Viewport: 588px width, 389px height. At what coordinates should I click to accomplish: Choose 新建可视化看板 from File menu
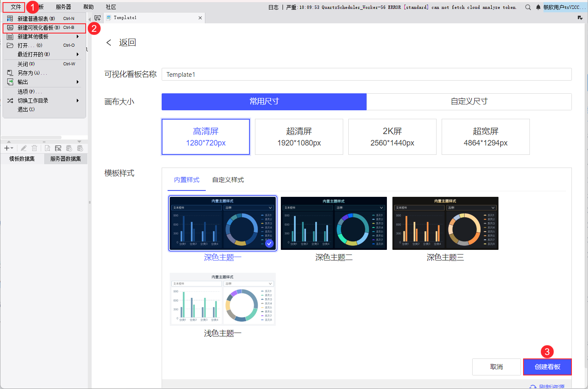[x=45, y=28]
